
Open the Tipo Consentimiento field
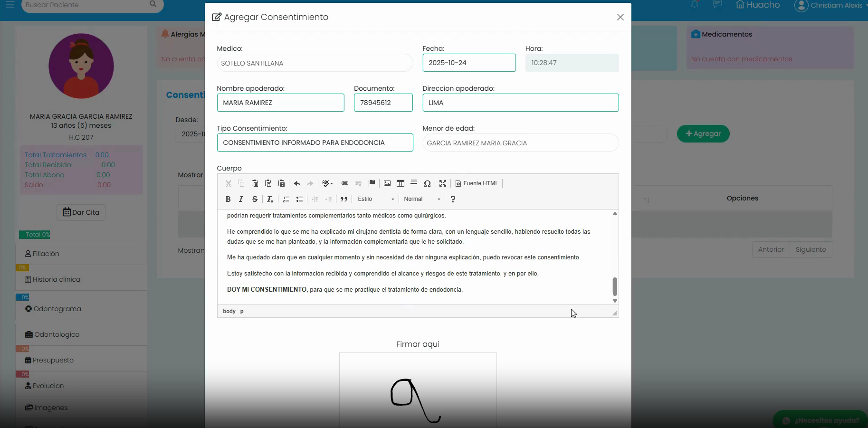pyautogui.click(x=315, y=143)
